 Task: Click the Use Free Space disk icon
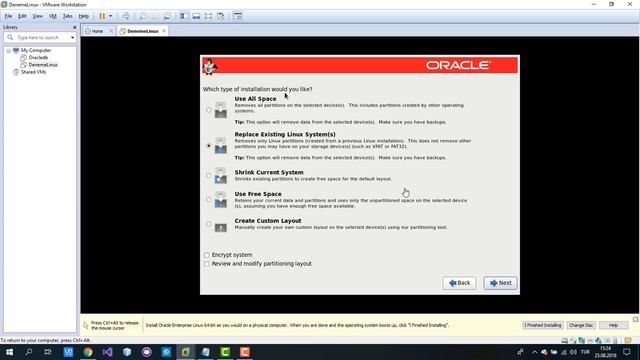click(220, 200)
